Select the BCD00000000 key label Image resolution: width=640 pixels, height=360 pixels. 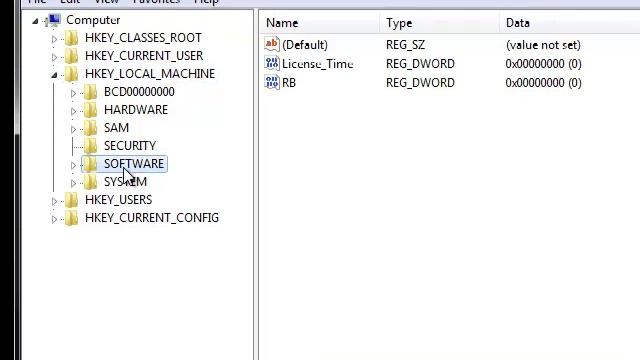[x=139, y=92]
